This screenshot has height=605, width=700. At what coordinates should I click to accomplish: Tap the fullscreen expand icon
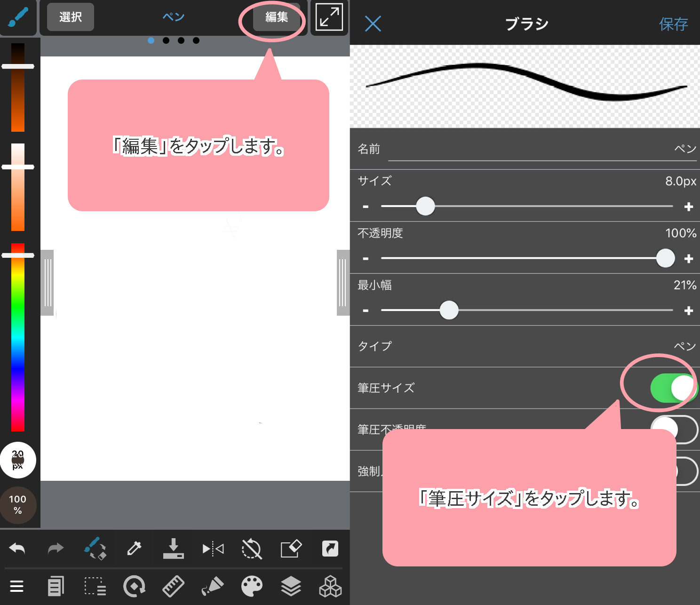(329, 17)
